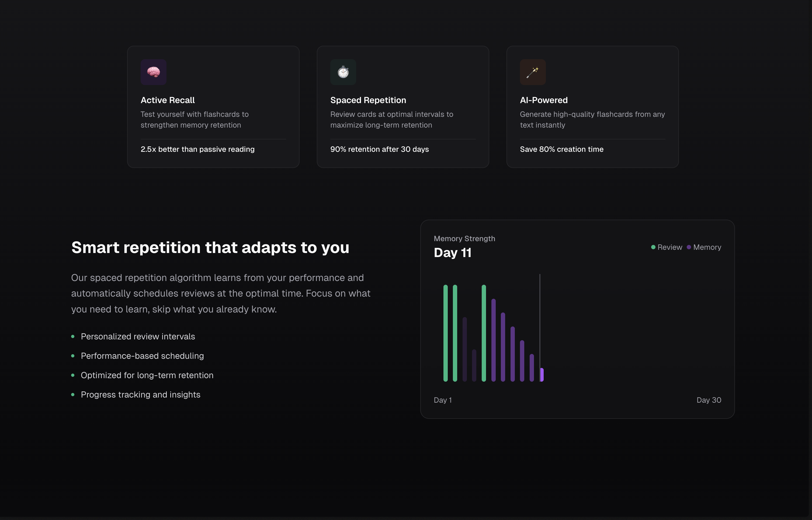Click the brain icon on Active Recall card
Screen dimensions: 812x520
point(153,72)
